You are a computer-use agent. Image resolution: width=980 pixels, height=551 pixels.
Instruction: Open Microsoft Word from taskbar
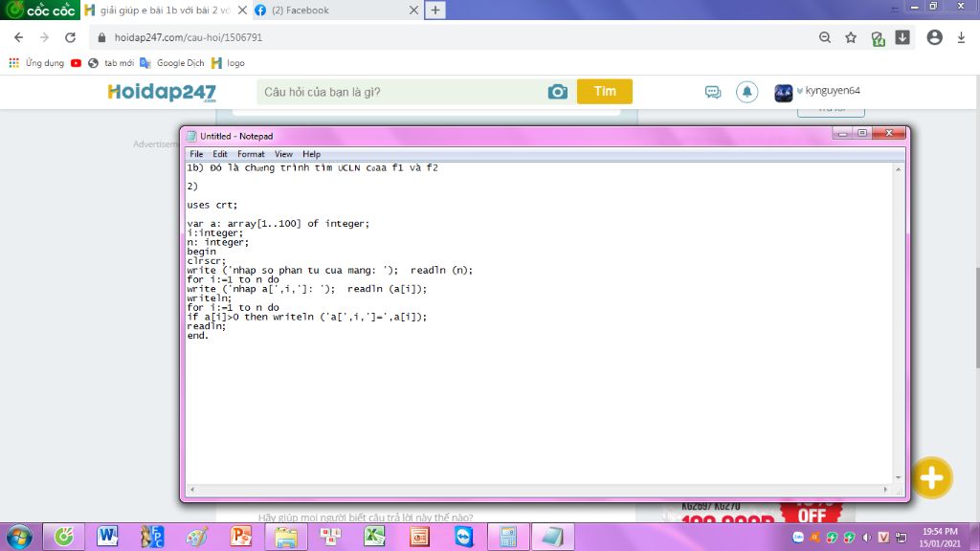pos(107,538)
